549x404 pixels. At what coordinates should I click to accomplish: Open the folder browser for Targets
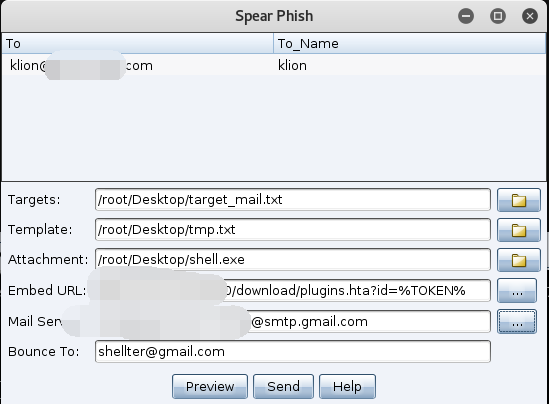tap(519, 200)
